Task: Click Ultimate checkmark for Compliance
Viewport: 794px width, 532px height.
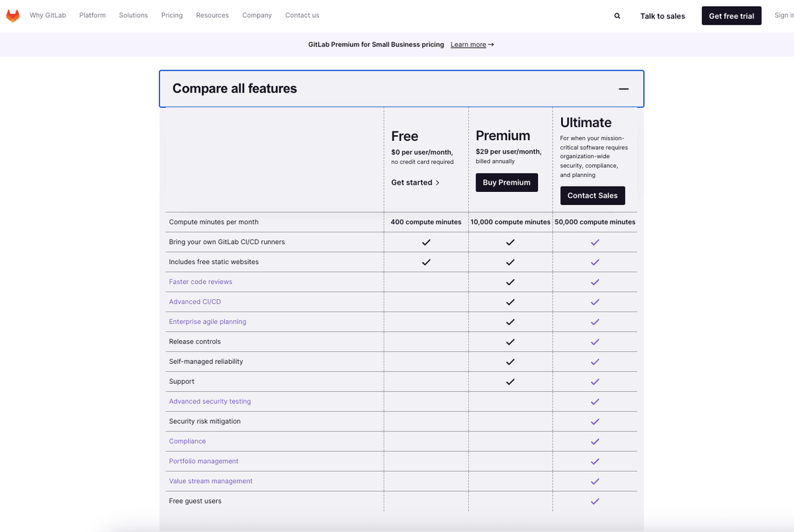Action: pos(595,441)
